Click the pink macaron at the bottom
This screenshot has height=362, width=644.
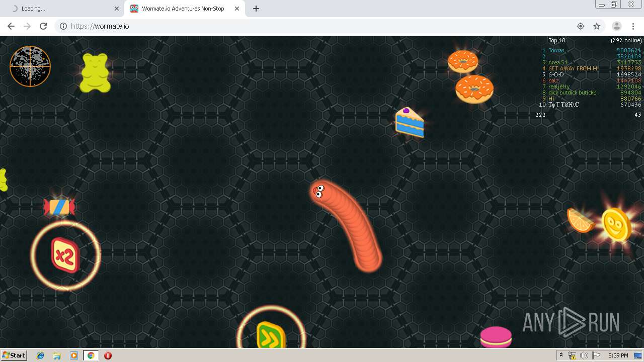496,337
